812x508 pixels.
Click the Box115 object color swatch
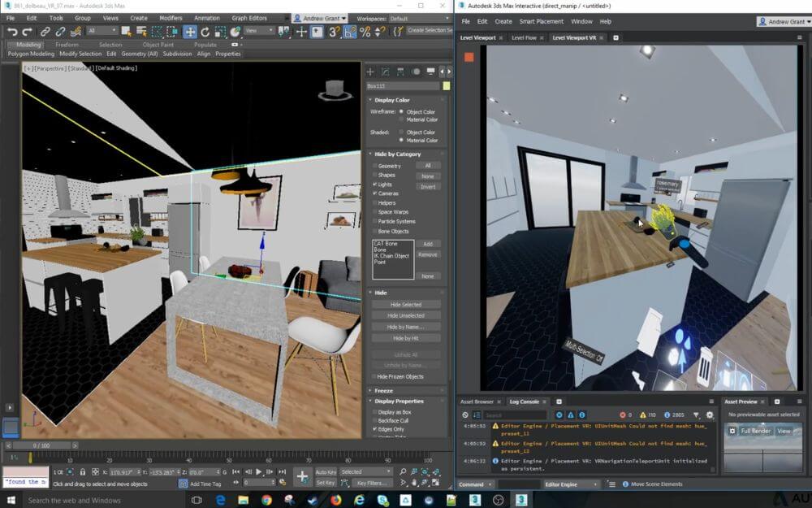447,85
